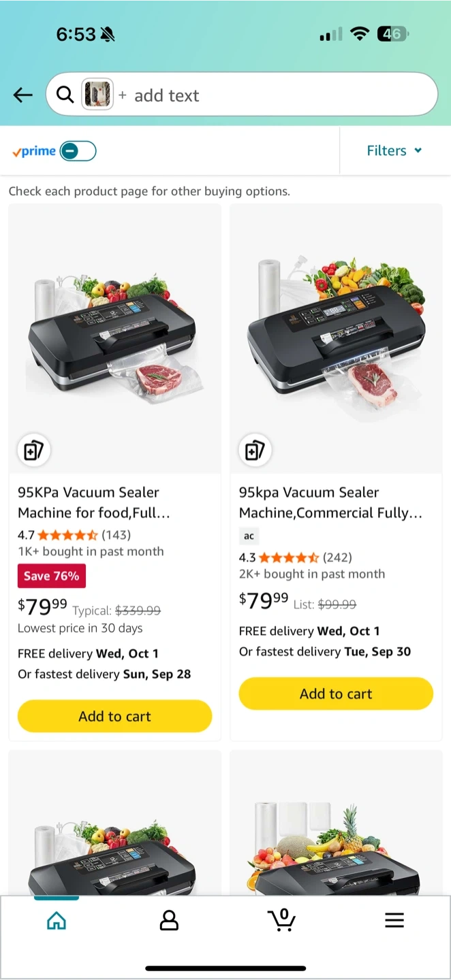
Task: Tap the back arrow icon
Action: (x=23, y=95)
